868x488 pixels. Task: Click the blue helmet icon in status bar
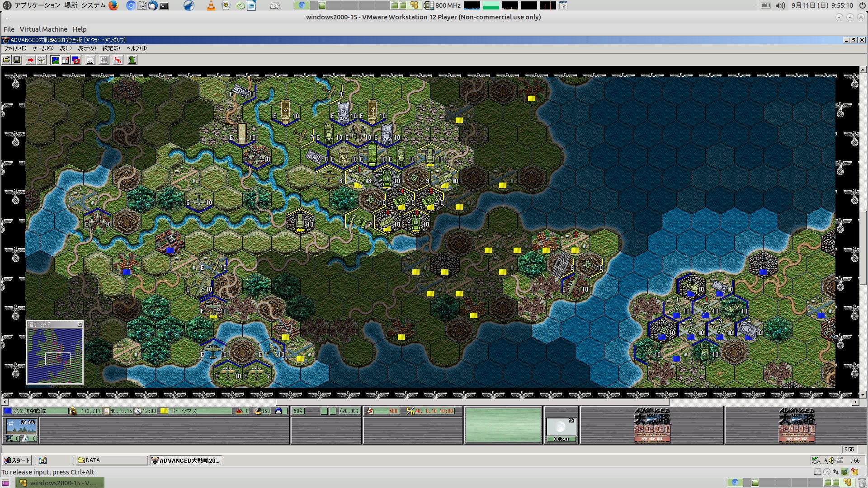coord(279,411)
